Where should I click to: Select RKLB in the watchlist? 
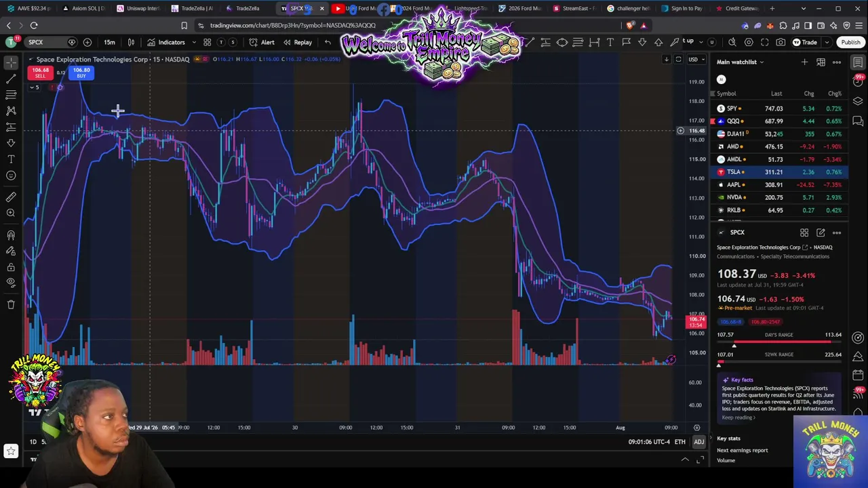[778, 210]
